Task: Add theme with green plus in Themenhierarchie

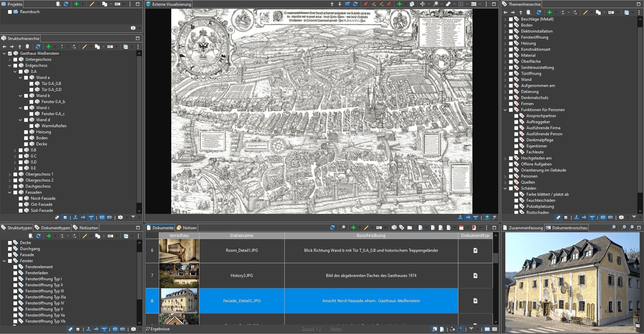Action: [x=550, y=12]
